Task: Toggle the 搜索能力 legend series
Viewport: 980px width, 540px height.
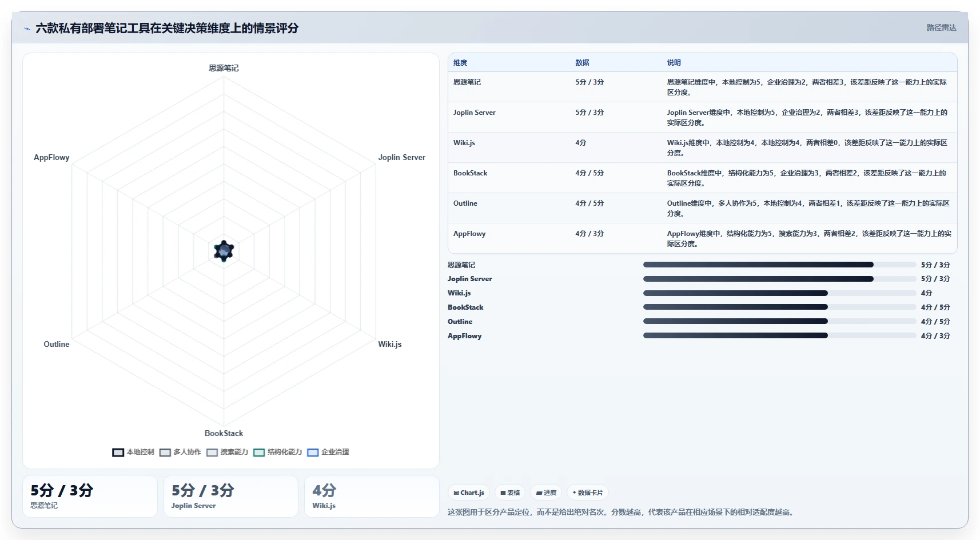Action: click(227, 452)
